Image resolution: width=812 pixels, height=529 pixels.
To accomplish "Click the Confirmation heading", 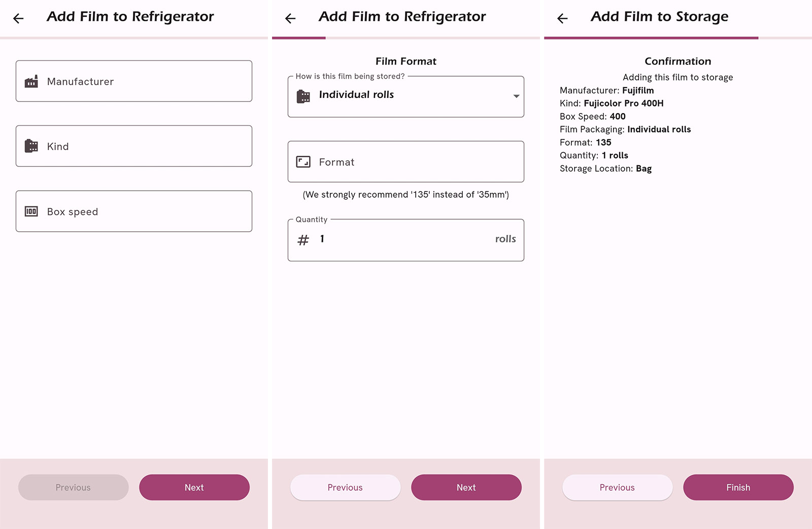I will pos(678,61).
